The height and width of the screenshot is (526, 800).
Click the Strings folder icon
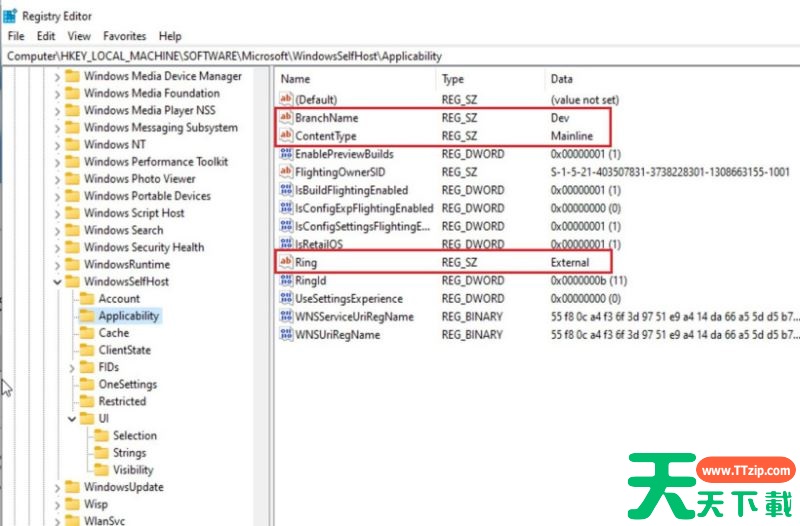coord(102,453)
